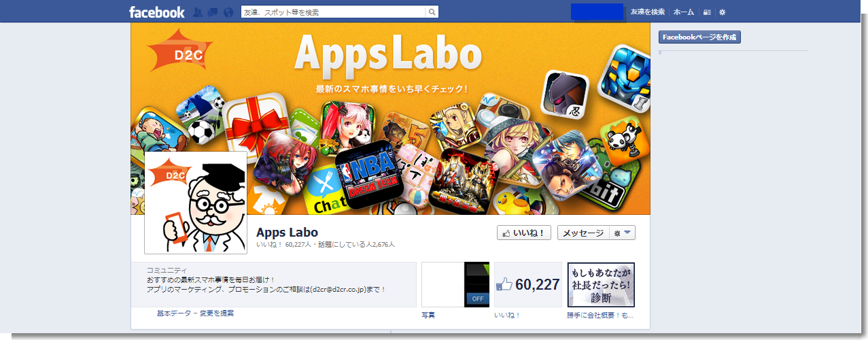Click the 勝手に会社概要 label
The image size is (868, 340).
[x=601, y=316]
